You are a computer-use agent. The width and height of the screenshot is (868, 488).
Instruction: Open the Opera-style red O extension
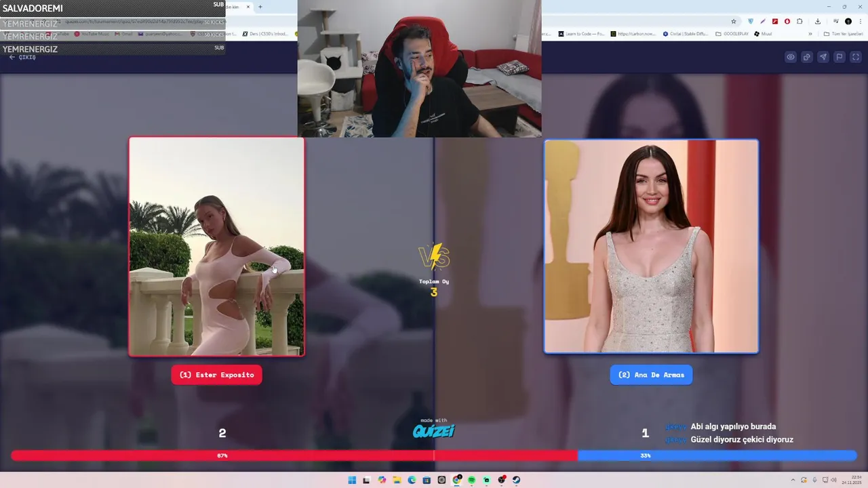(x=787, y=22)
